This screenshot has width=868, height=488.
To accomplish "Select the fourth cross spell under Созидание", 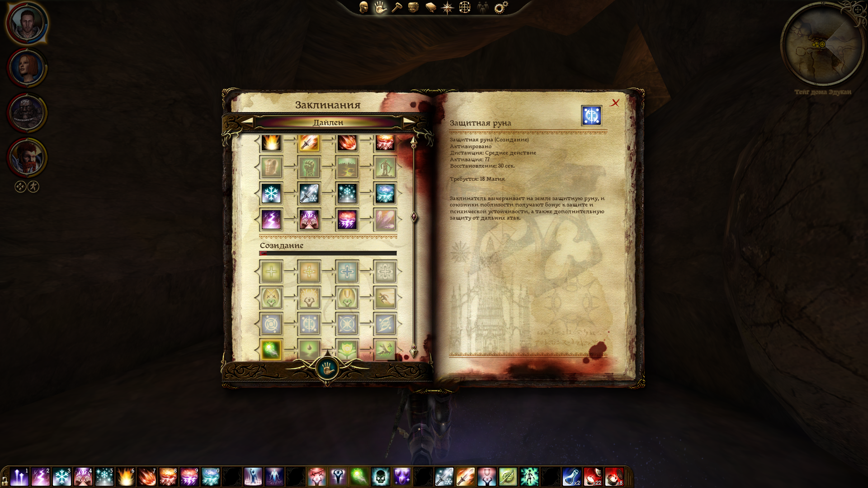I will coord(385,272).
